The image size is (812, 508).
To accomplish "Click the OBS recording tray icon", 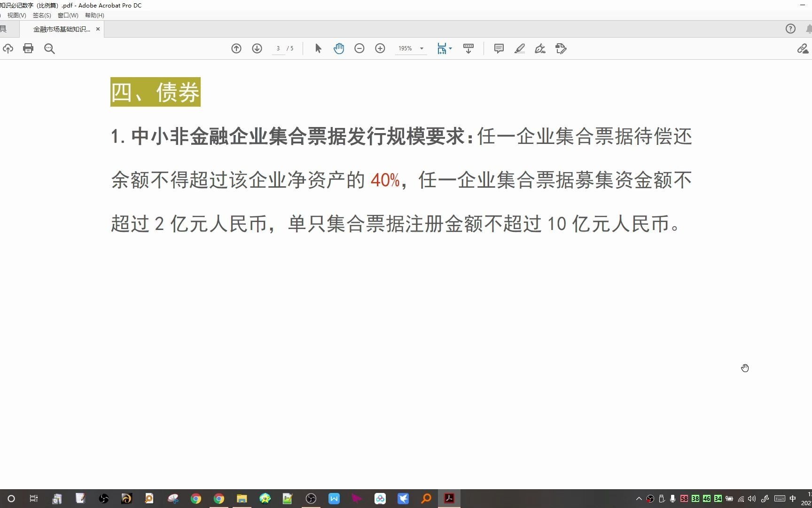I will click(x=650, y=499).
